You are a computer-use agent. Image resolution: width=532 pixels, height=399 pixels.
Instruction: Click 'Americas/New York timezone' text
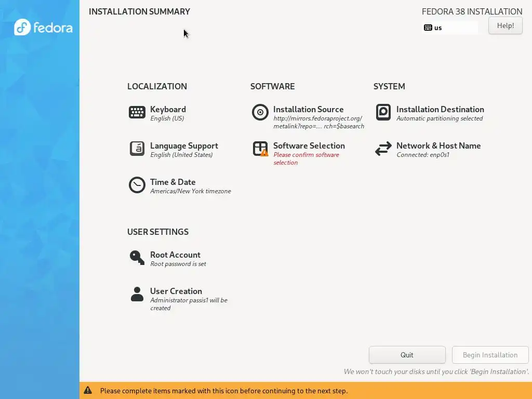coord(190,191)
